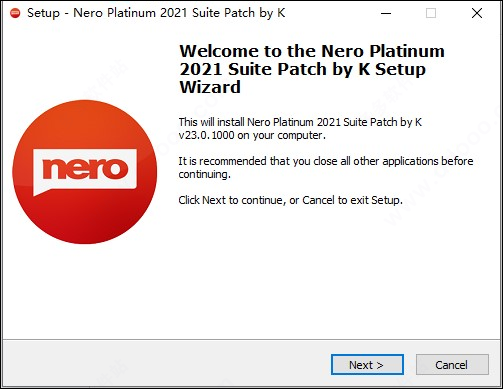503x389 pixels.
Task: Cancel the Nero patch setup
Action: 452,365
